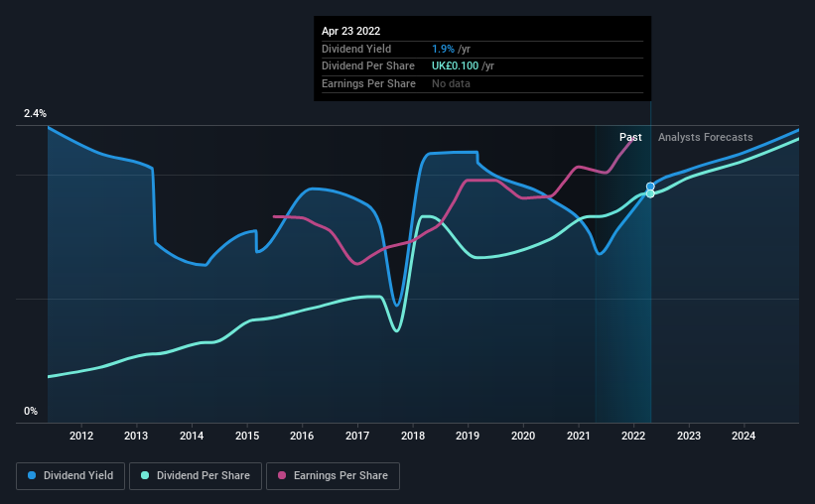
Task: Click the Analysts Forecasts label
Action: (706, 137)
